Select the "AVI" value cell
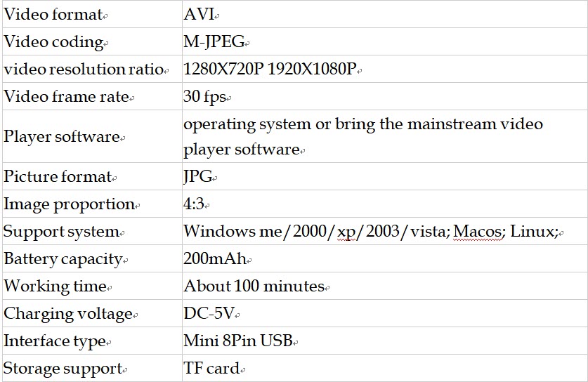 click(200, 15)
